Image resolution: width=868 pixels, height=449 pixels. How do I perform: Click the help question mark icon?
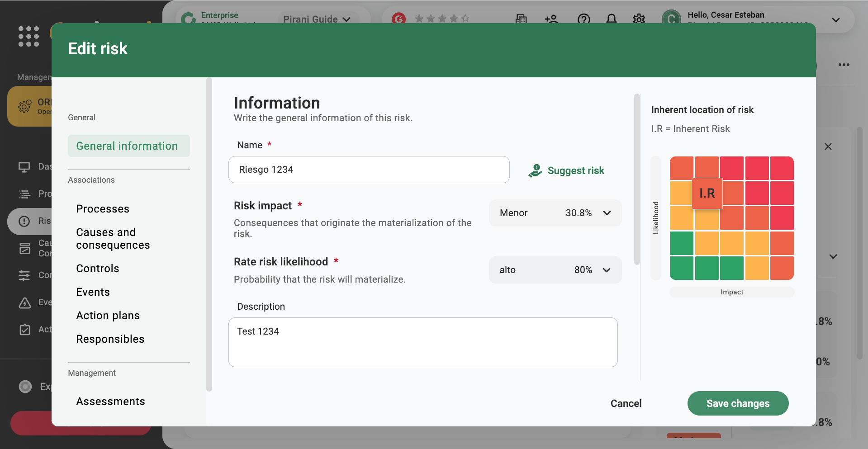[x=583, y=19]
